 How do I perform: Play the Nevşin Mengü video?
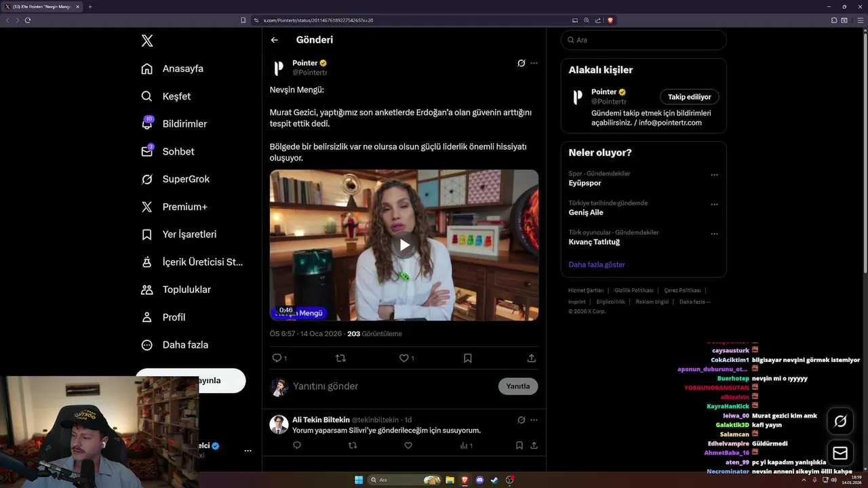pos(404,245)
